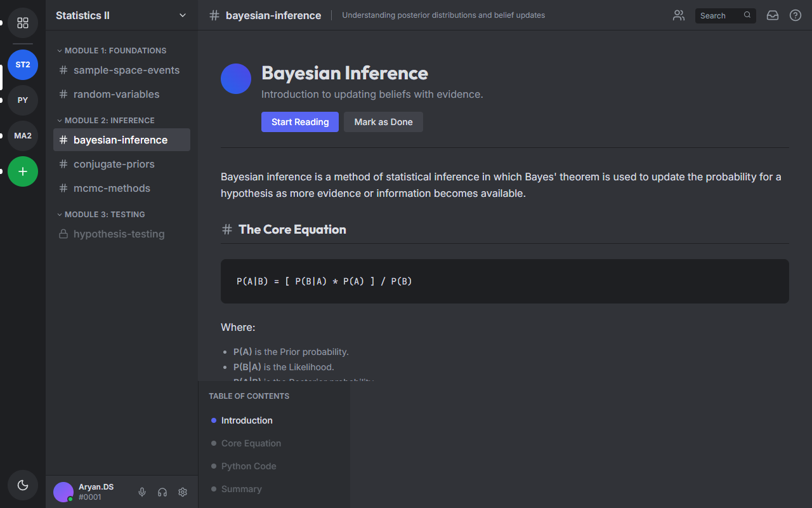Click the Mark as Done button
The image size is (812, 508).
click(383, 122)
